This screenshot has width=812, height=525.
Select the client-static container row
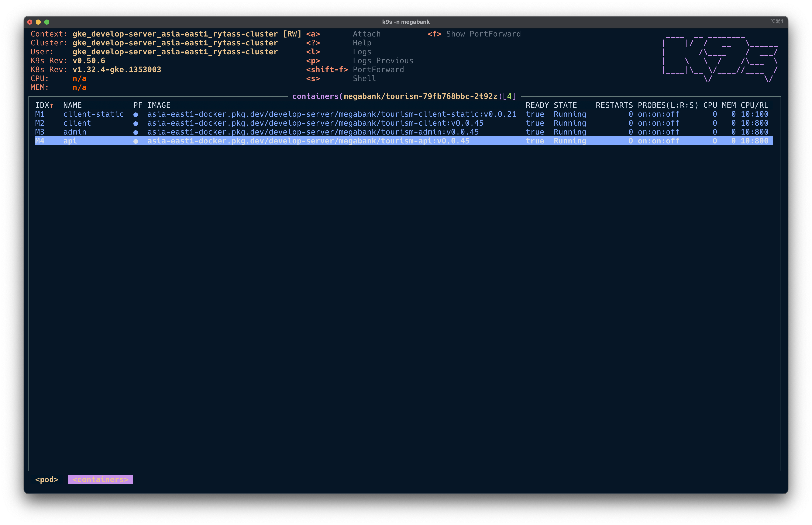click(93, 114)
